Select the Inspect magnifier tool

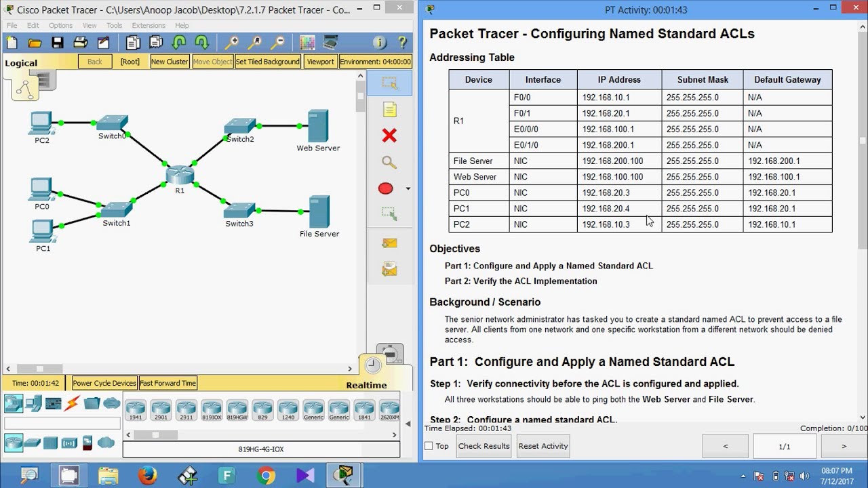click(389, 162)
